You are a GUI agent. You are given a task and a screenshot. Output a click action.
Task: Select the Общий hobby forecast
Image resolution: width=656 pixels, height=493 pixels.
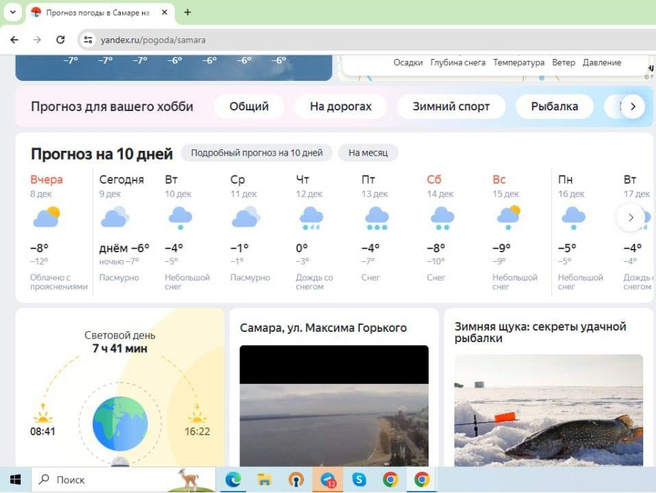249,106
